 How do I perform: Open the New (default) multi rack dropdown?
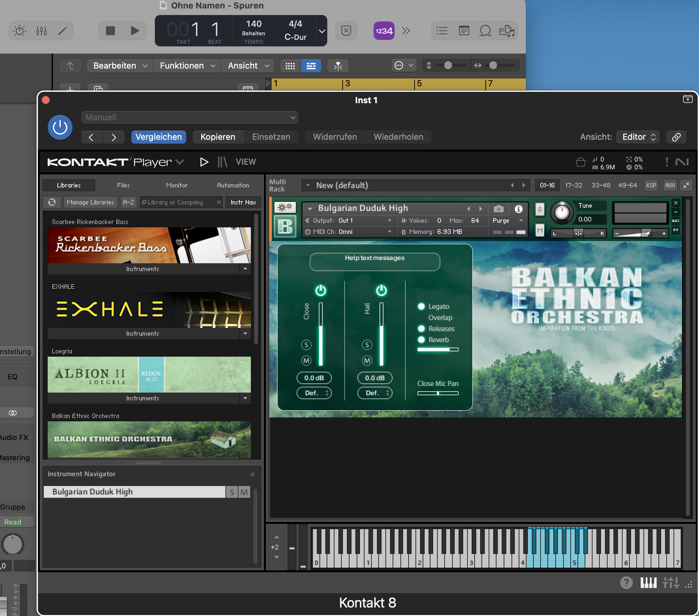point(415,186)
